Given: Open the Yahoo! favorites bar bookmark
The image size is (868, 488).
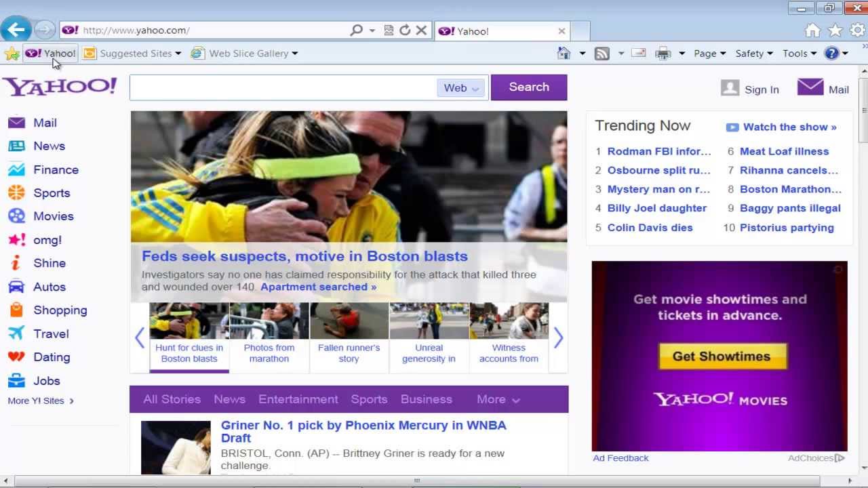Looking at the screenshot, I should (51, 54).
